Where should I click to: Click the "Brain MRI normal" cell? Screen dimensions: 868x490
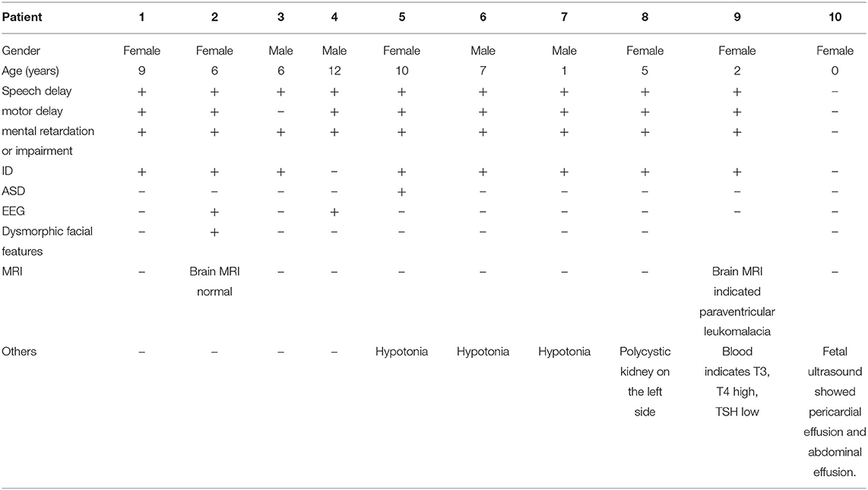(x=214, y=281)
